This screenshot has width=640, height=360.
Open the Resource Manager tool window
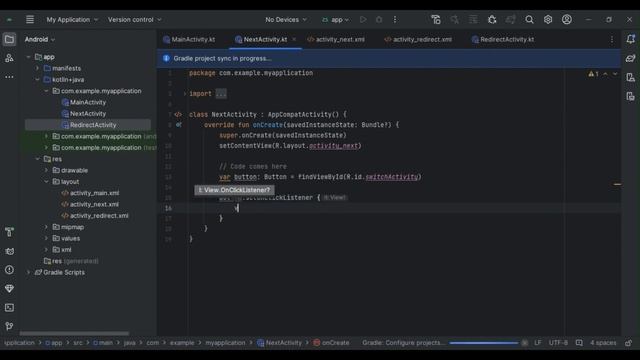(9, 58)
